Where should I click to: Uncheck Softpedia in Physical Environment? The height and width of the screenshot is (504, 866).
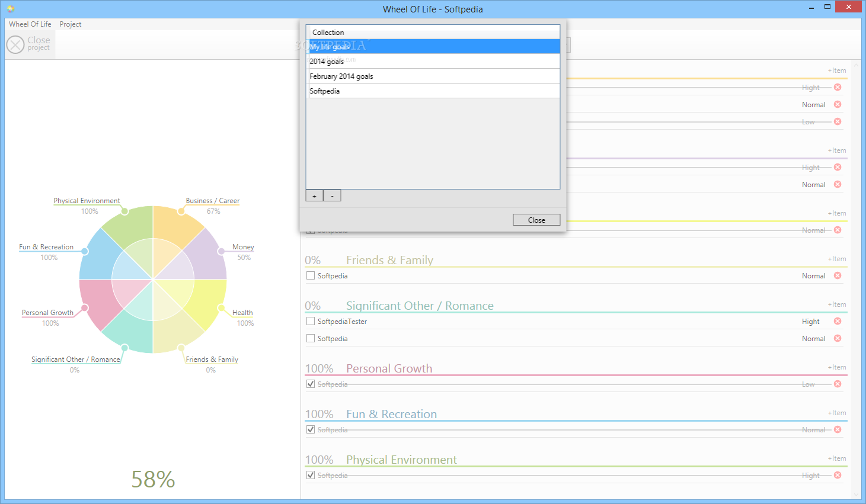click(x=311, y=475)
